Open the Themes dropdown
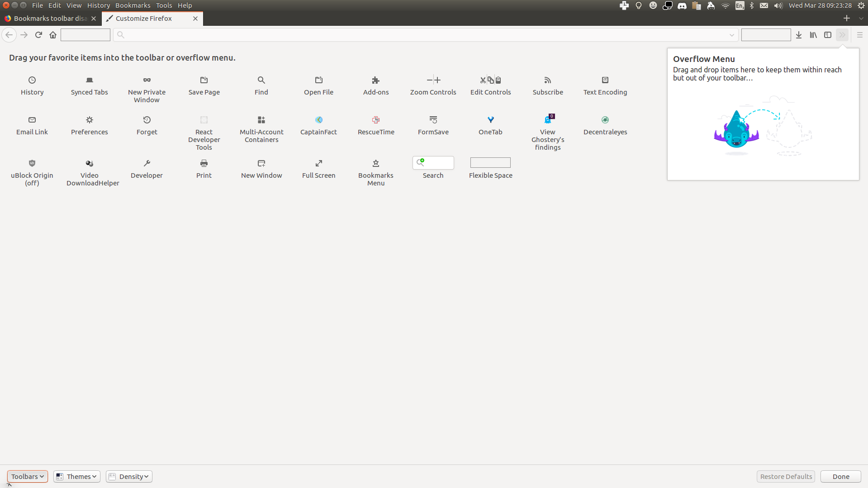This screenshot has height=488, width=868. tap(76, 476)
